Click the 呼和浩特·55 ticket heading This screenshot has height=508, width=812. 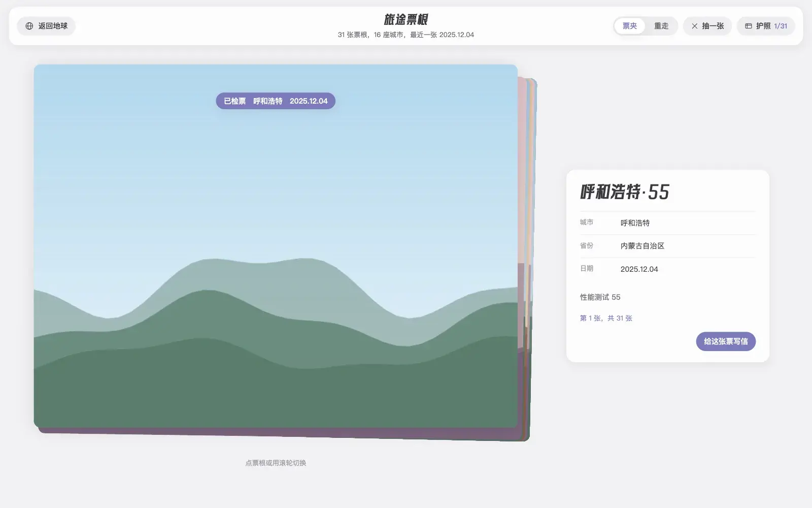coord(625,192)
